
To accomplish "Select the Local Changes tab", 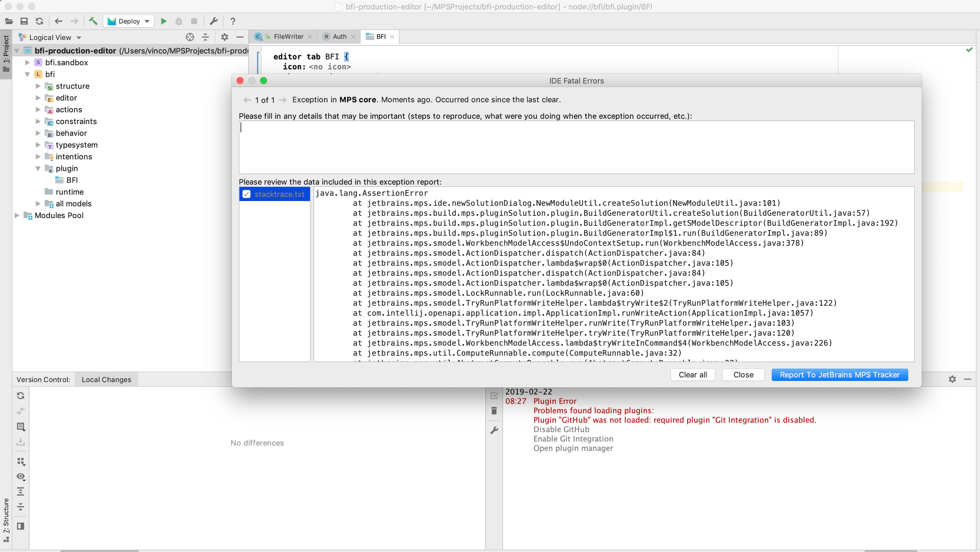I will (x=106, y=380).
